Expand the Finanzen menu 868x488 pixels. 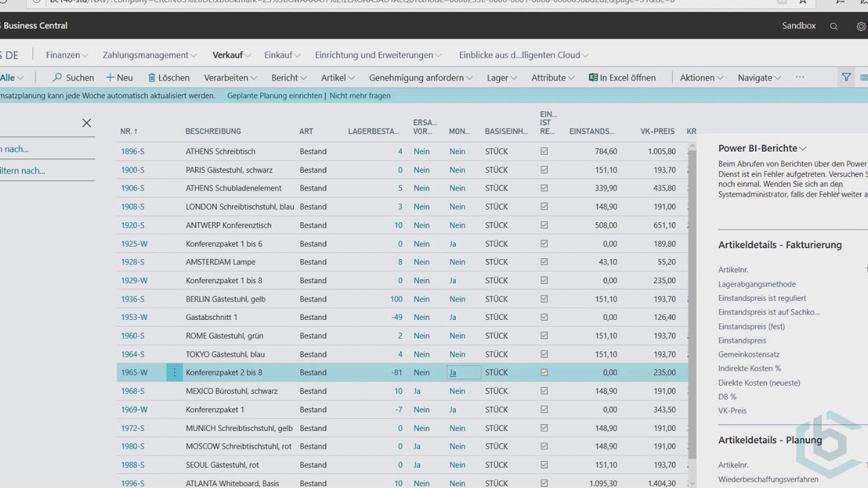[x=67, y=55]
